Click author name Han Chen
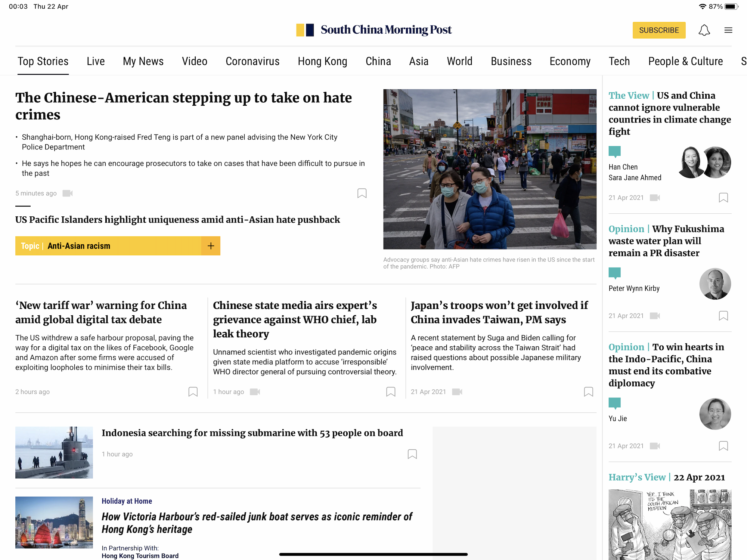 coord(623,167)
